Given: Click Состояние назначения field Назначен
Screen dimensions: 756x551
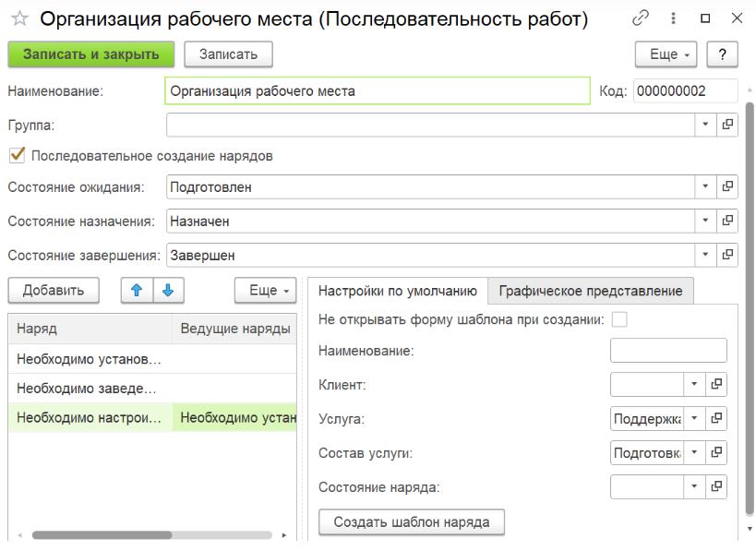Looking at the screenshot, I should pos(430,221).
